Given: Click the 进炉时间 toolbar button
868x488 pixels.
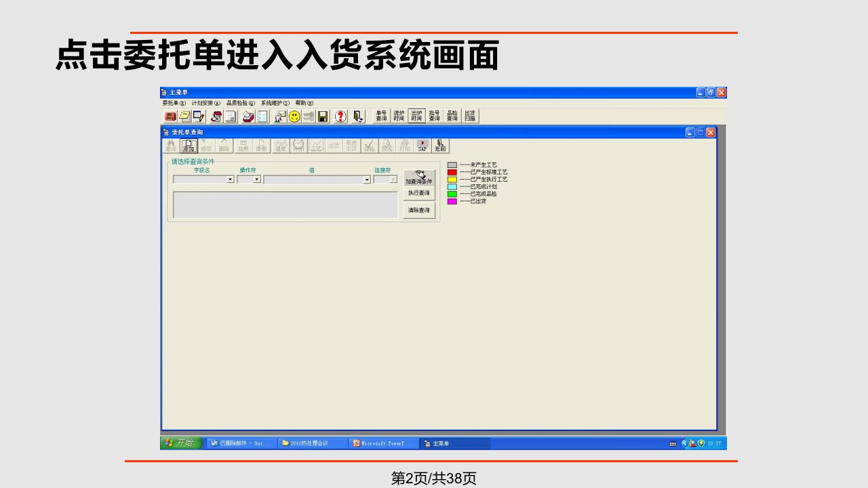Looking at the screenshot, I should pos(399,117).
